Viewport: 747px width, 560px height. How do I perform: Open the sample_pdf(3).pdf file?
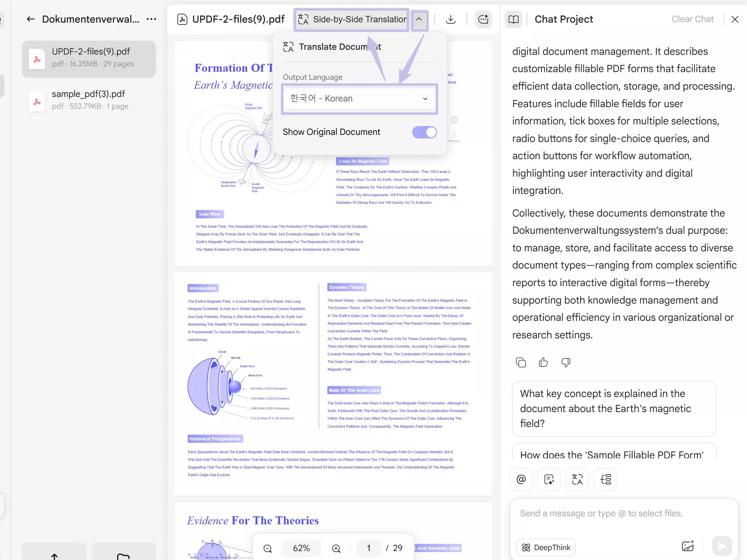coord(88,100)
